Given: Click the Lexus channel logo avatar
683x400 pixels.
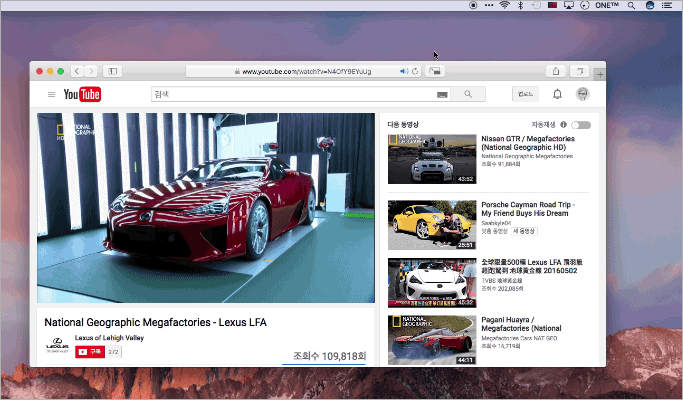Looking at the screenshot, I should [x=57, y=345].
